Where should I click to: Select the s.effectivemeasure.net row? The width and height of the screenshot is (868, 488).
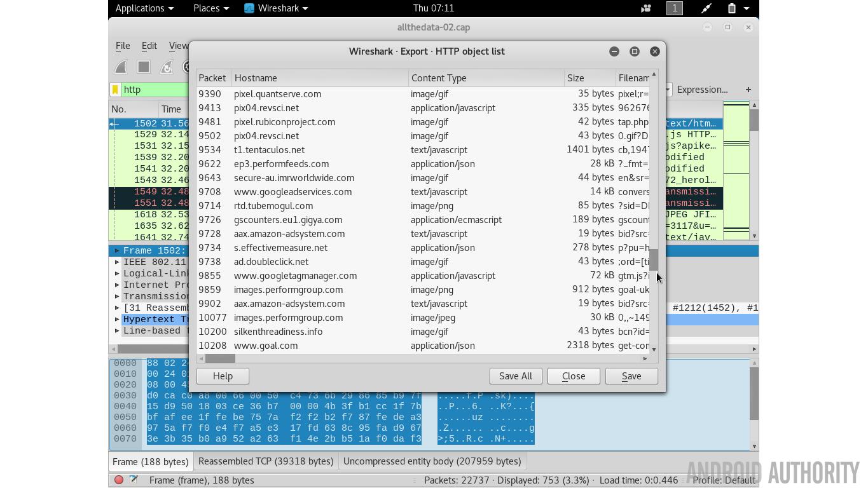[x=423, y=248]
